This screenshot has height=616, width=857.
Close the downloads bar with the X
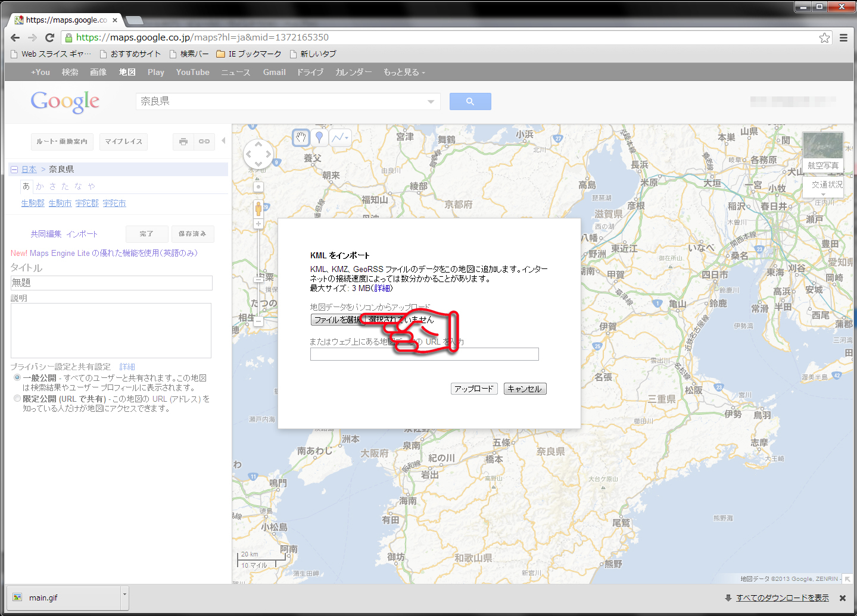click(843, 598)
